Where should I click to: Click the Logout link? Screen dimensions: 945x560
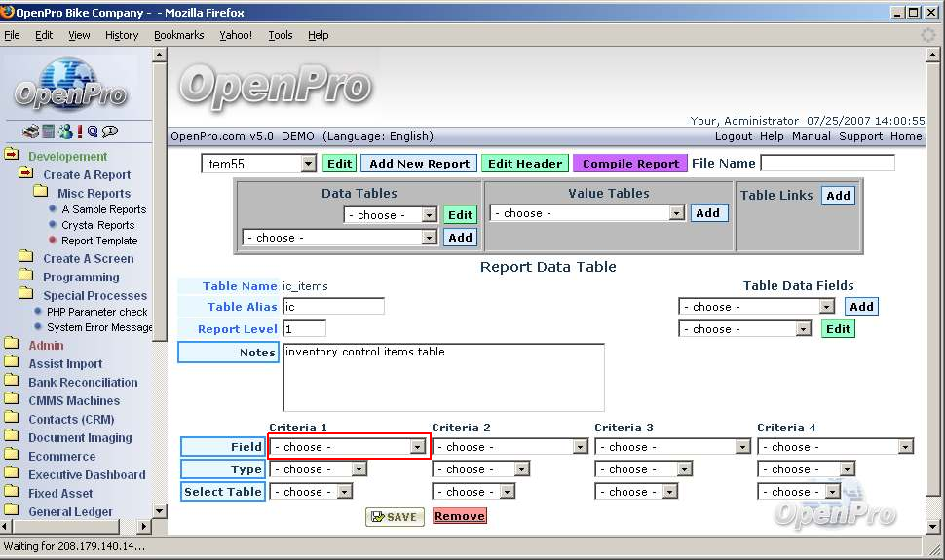(x=734, y=136)
